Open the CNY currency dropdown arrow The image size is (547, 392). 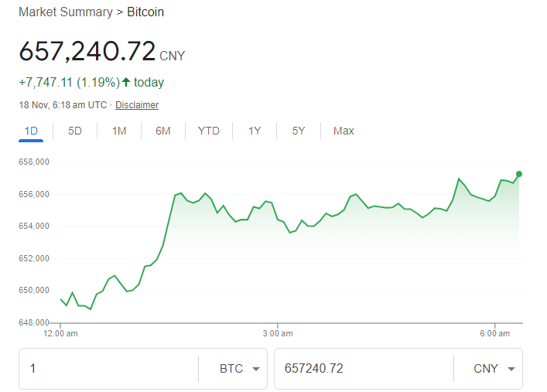tap(511, 369)
